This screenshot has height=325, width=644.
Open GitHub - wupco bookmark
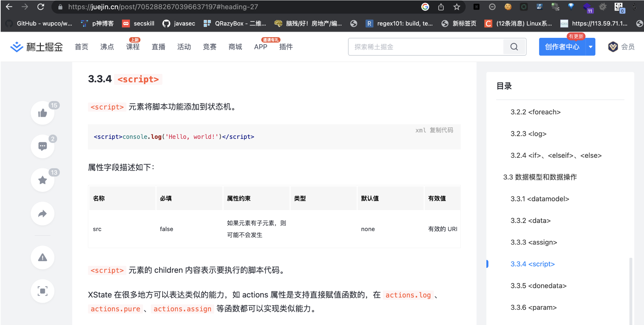coord(38,23)
